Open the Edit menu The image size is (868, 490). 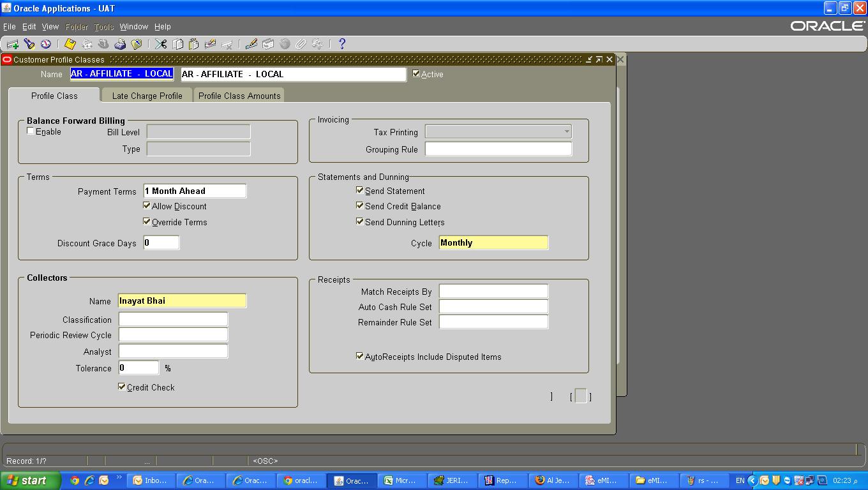(29, 27)
